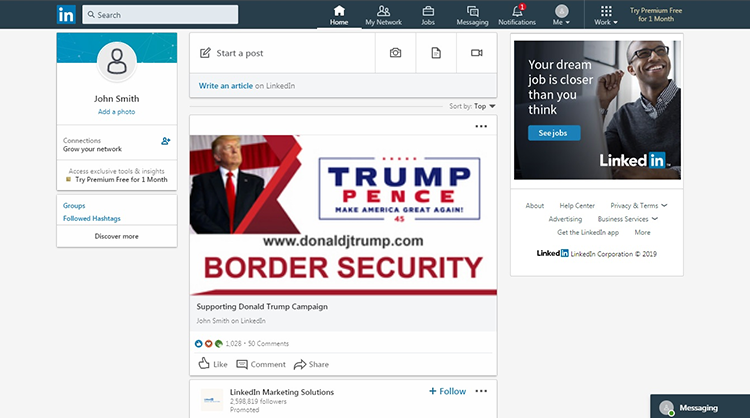Screen dimensions: 750x418
Task: Open the Jobs tab
Action: click(x=428, y=14)
